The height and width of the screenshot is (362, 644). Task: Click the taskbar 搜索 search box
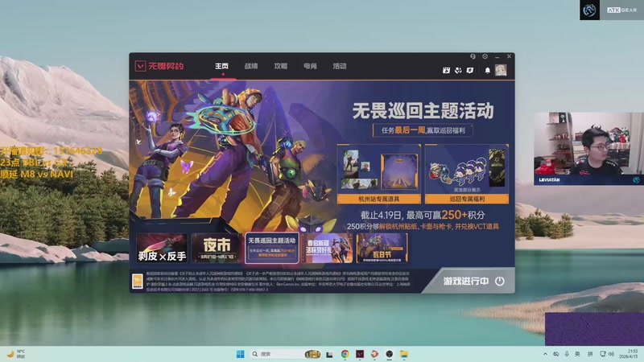(286, 354)
